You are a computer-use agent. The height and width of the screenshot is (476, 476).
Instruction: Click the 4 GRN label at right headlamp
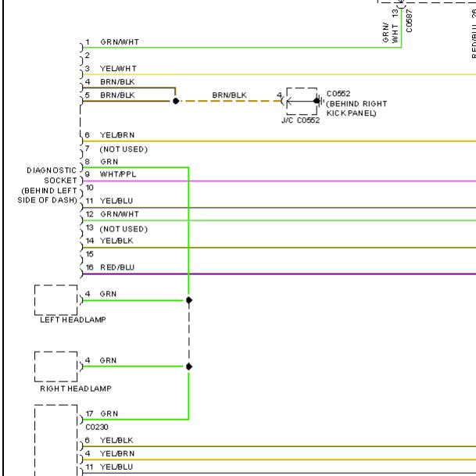101,360
